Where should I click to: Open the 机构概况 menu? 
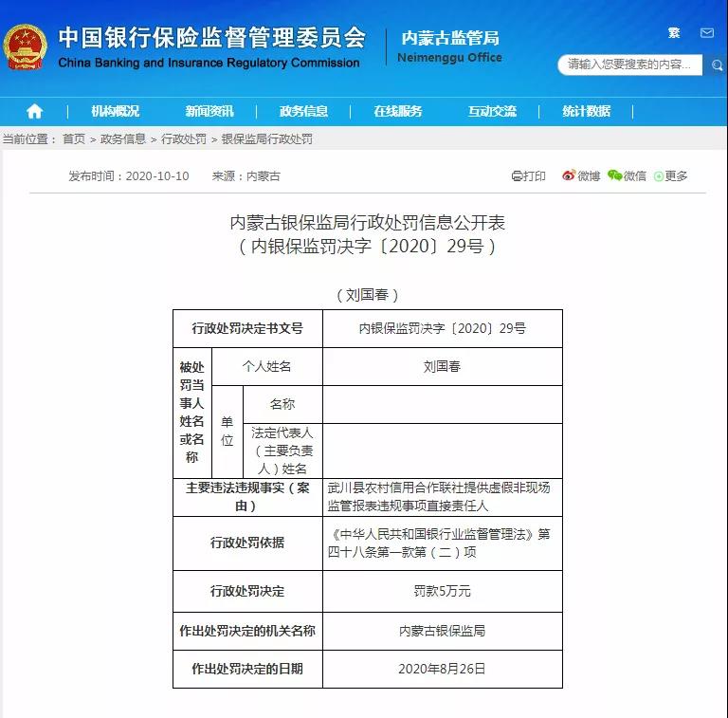(116, 111)
